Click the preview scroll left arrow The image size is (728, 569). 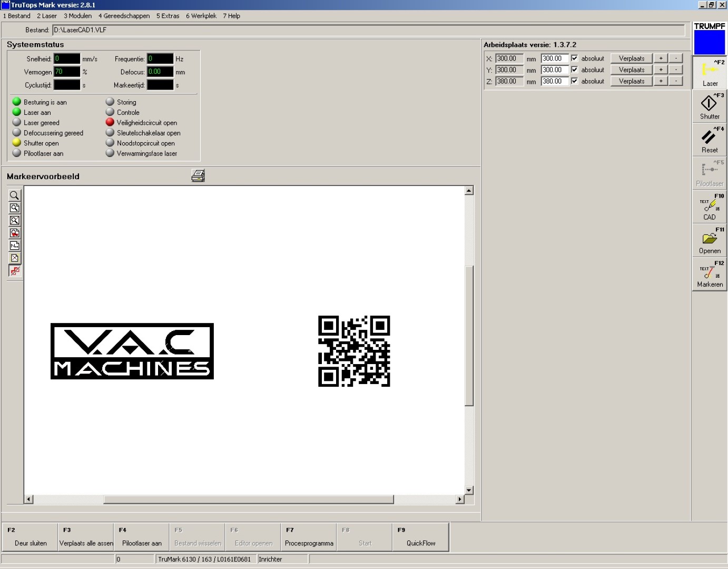point(29,499)
